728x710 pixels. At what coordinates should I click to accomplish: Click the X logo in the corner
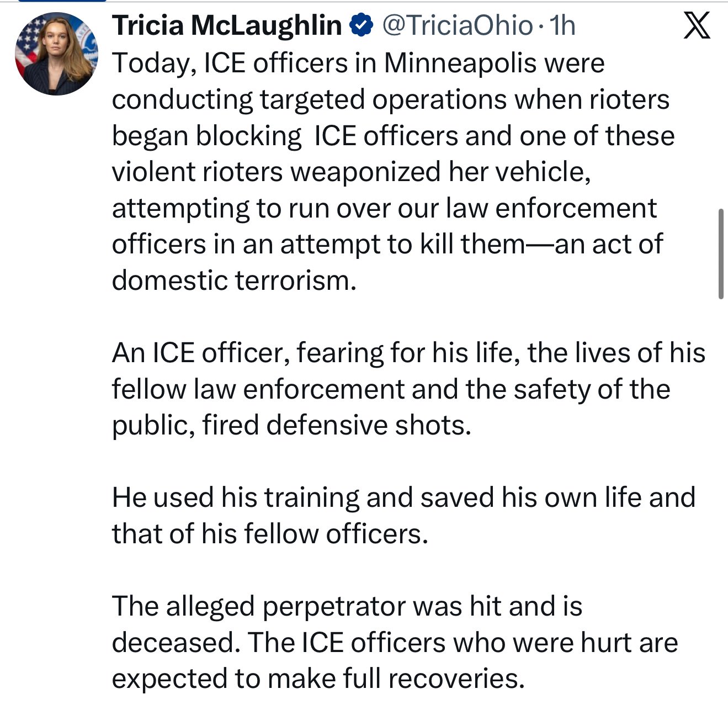[697, 26]
